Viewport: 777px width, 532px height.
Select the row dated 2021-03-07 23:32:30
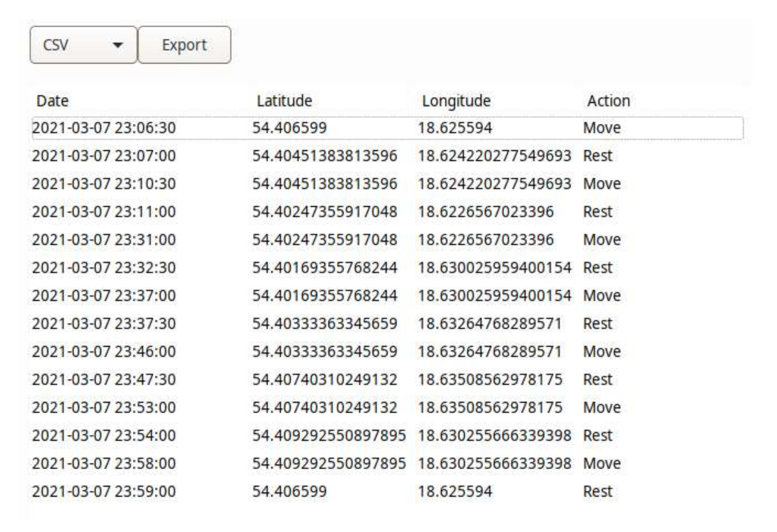[104, 268]
